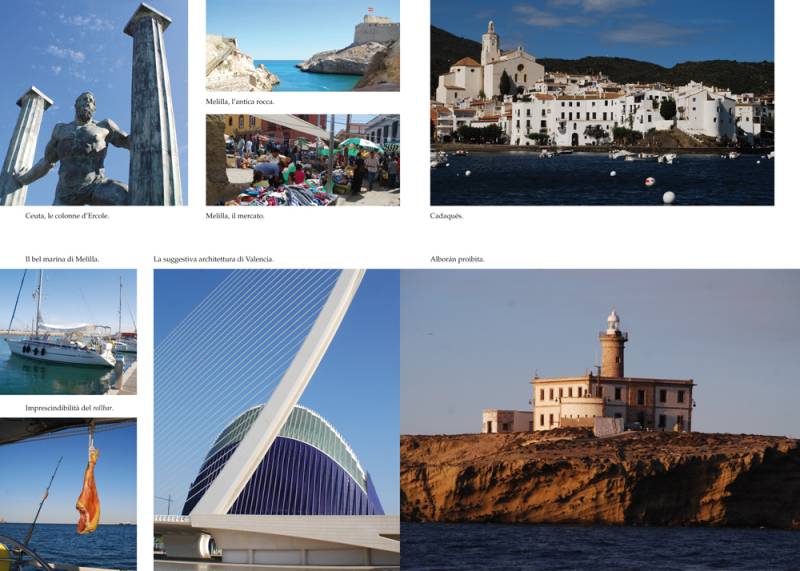The height and width of the screenshot is (571, 800).
Task: Open the Melilla ancient fortress photo
Action: pos(302,46)
